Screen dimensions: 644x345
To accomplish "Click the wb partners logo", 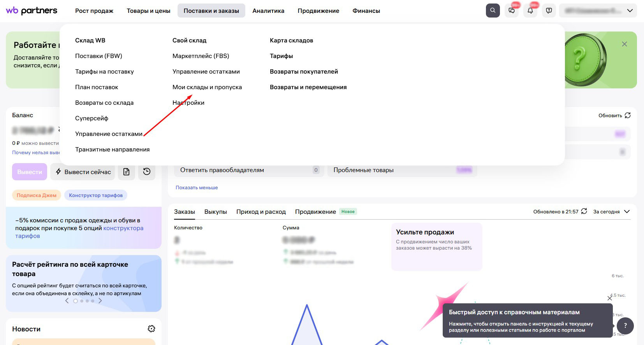I will click(32, 11).
